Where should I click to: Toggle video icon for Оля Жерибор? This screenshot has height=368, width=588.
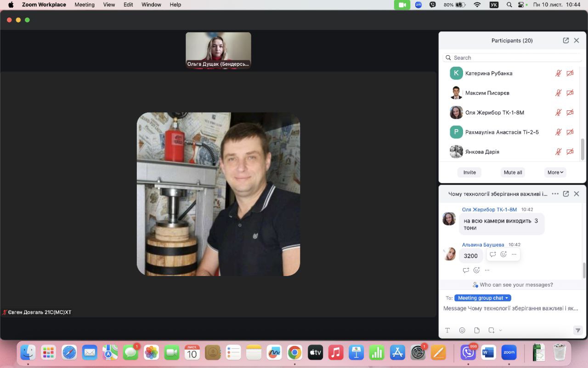(x=570, y=112)
